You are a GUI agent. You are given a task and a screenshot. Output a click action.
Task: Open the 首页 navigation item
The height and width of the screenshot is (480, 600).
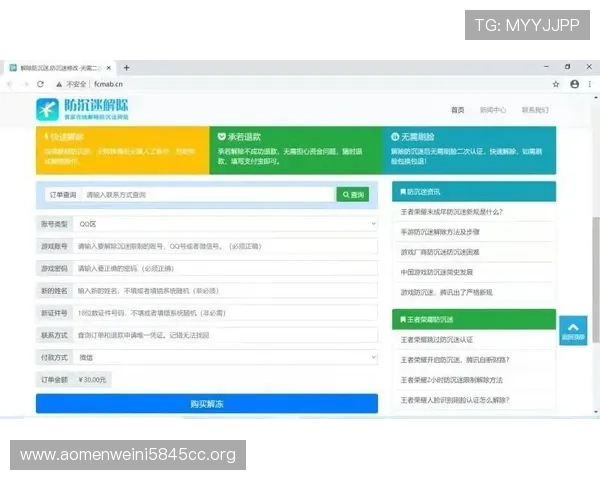coord(458,110)
